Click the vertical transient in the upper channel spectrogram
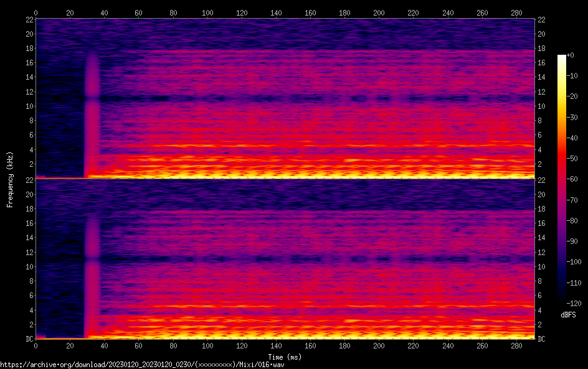Image resolution: width=588 pixels, height=369 pixels. 92,112
